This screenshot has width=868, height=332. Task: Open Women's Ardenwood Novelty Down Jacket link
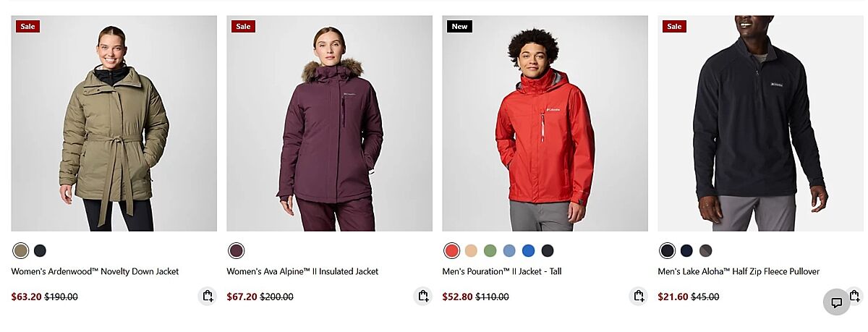[x=95, y=272]
